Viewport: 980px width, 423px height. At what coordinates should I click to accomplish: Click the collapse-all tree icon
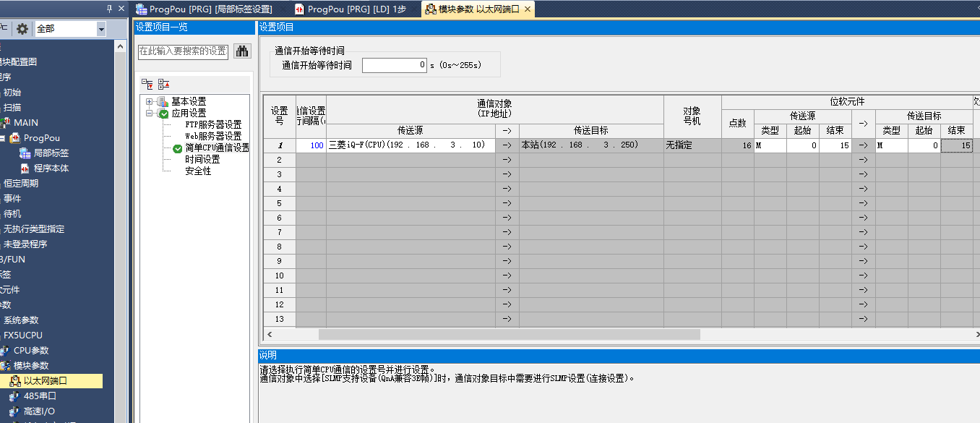click(163, 84)
